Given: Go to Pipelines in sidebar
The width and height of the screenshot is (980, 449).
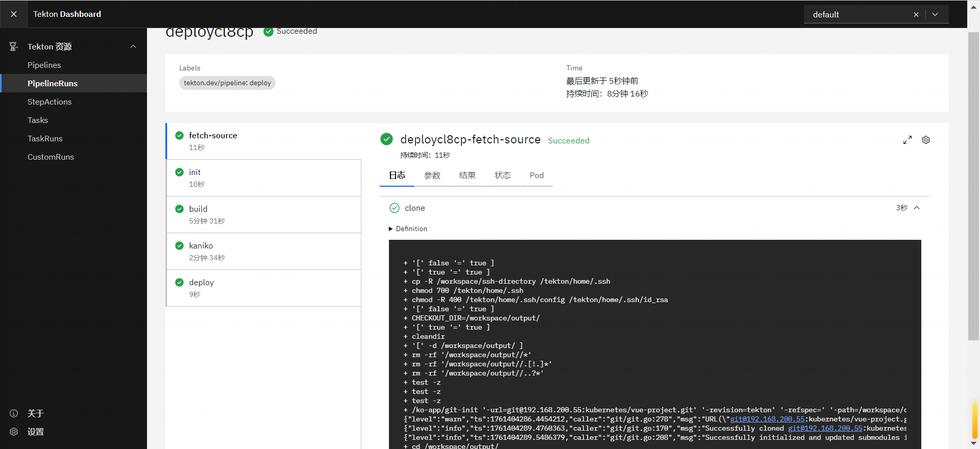Looking at the screenshot, I should click(44, 65).
